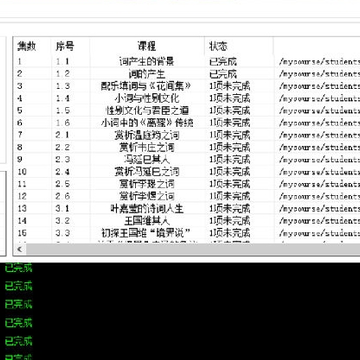Click episode number 8 in 集数 column
The width and height of the screenshot is (360, 360).
click(x=20, y=147)
